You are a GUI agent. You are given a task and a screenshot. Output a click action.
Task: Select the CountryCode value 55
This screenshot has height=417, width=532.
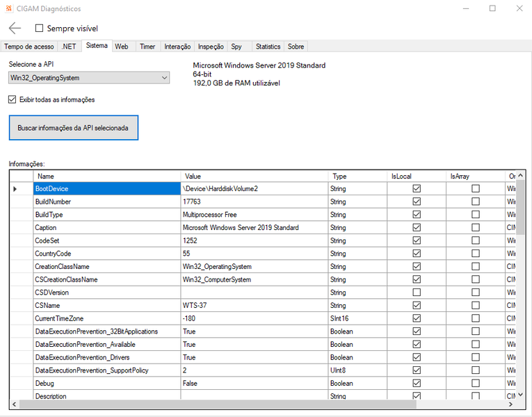pos(255,254)
